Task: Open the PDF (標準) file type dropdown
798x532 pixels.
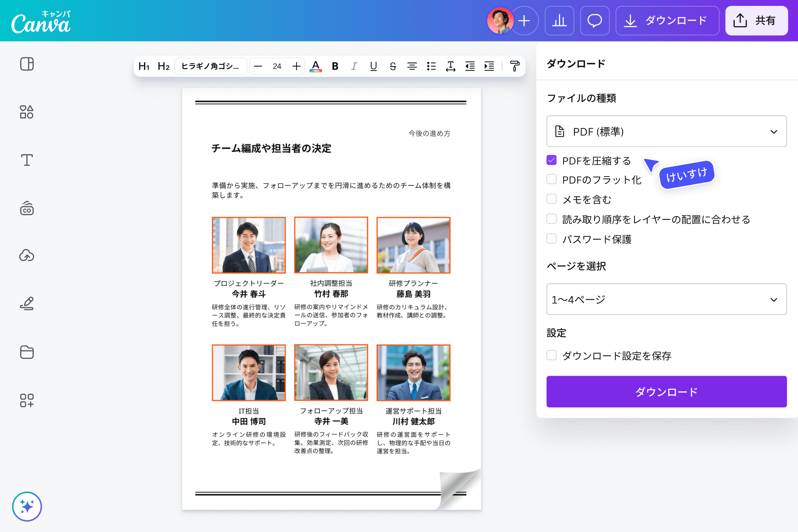Action: click(666, 131)
